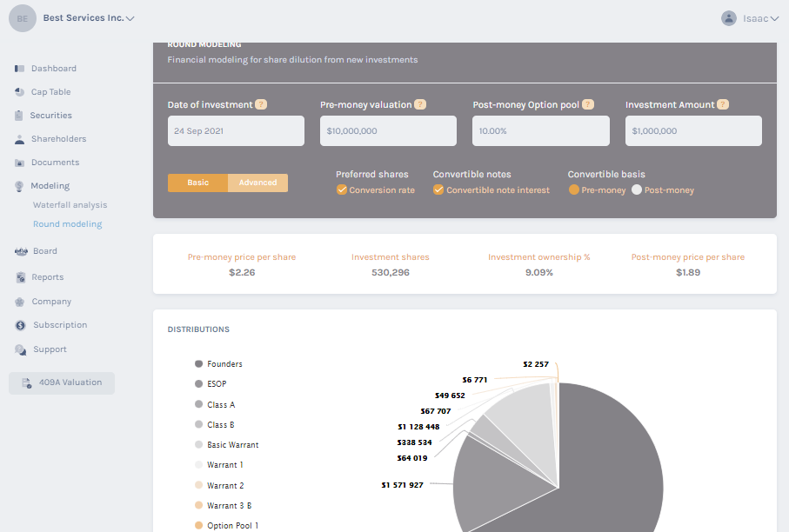Toggle Class A legend color dot
Image resolution: width=789 pixels, height=532 pixels.
(x=198, y=404)
